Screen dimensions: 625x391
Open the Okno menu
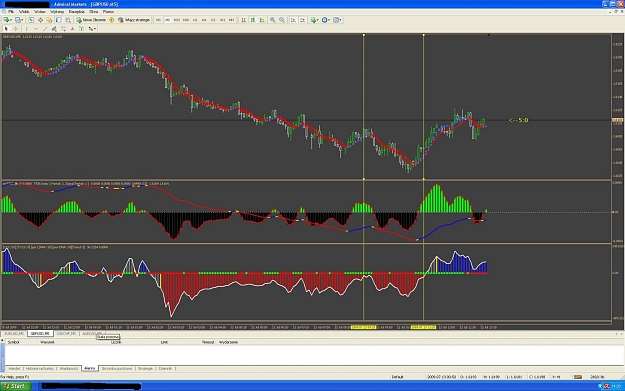(x=94, y=12)
